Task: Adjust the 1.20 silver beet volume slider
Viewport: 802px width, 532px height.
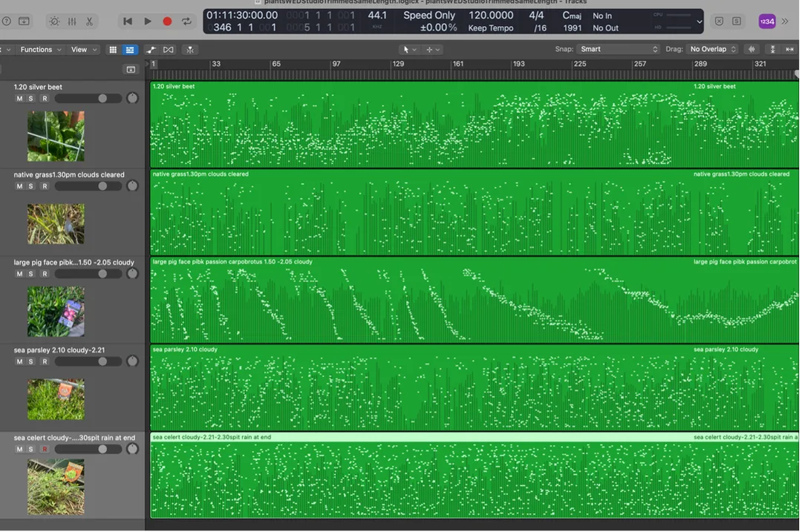Action: pos(88,99)
